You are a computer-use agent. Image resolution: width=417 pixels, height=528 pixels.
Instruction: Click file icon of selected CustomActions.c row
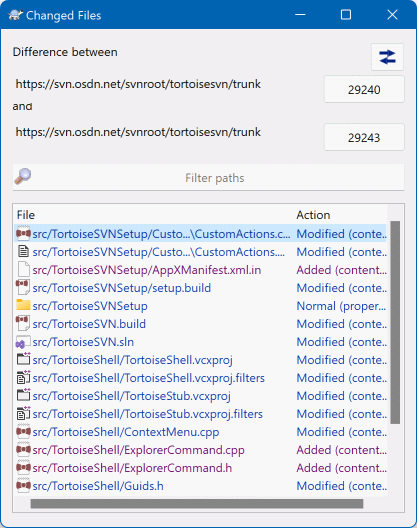point(23,233)
